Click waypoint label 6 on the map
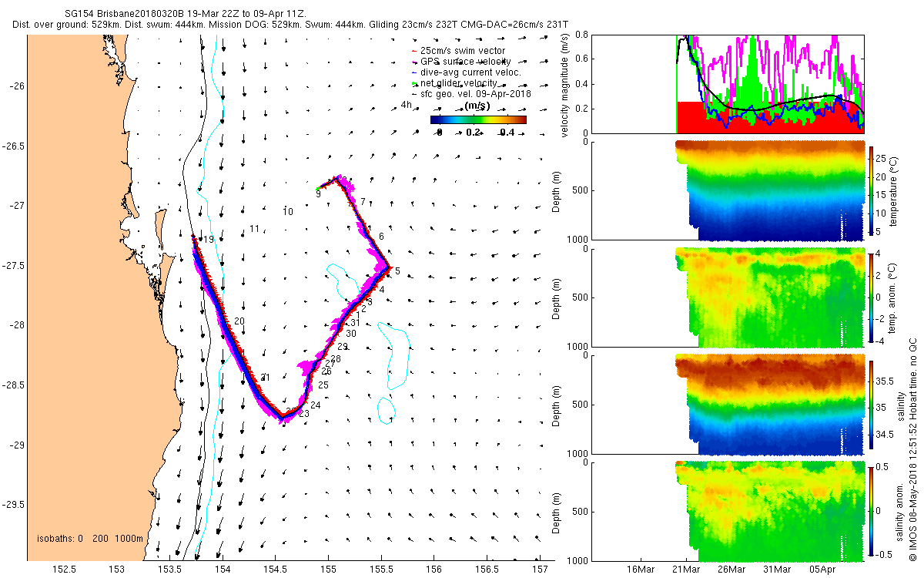This screenshot has height=578, width=924. click(381, 236)
